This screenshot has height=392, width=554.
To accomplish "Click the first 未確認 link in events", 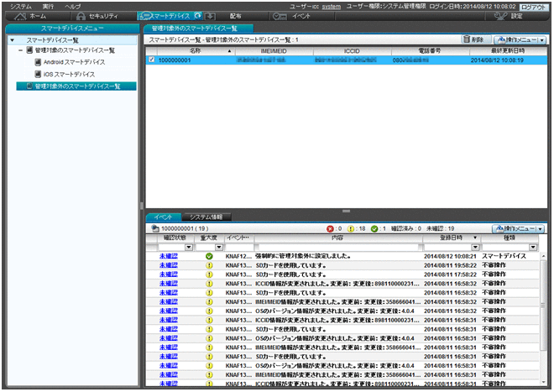I will pyautogui.click(x=169, y=256).
